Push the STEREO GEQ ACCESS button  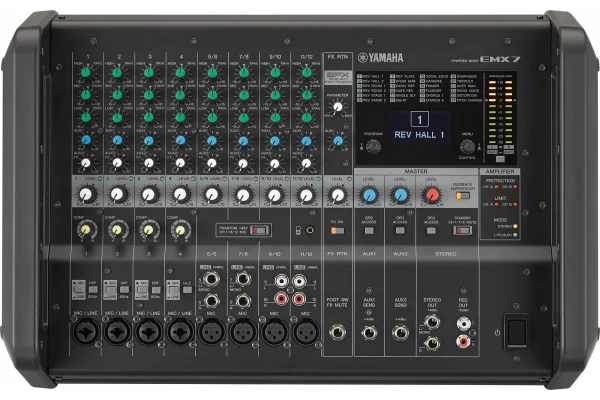point(431,231)
